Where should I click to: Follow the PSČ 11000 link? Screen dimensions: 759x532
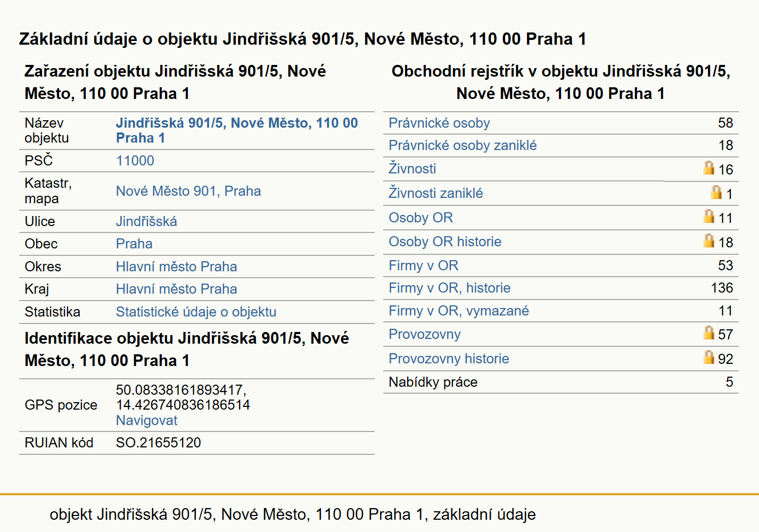pyautogui.click(x=135, y=161)
